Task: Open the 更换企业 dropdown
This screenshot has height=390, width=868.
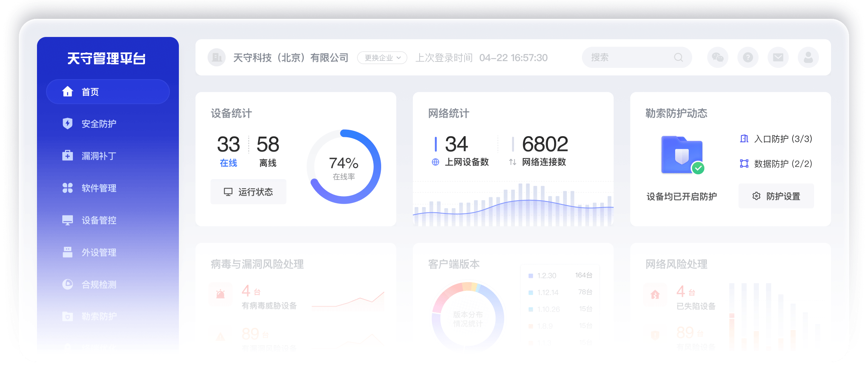Action: click(382, 58)
